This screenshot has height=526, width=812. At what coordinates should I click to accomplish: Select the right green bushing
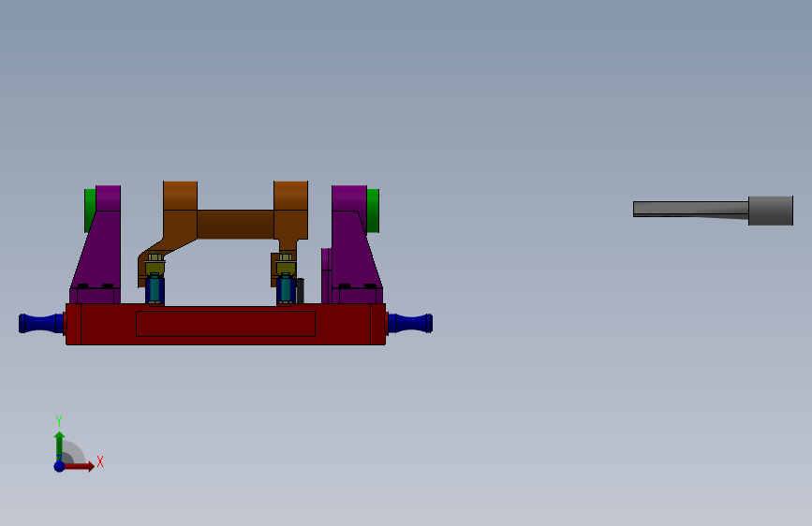click(x=374, y=210)
